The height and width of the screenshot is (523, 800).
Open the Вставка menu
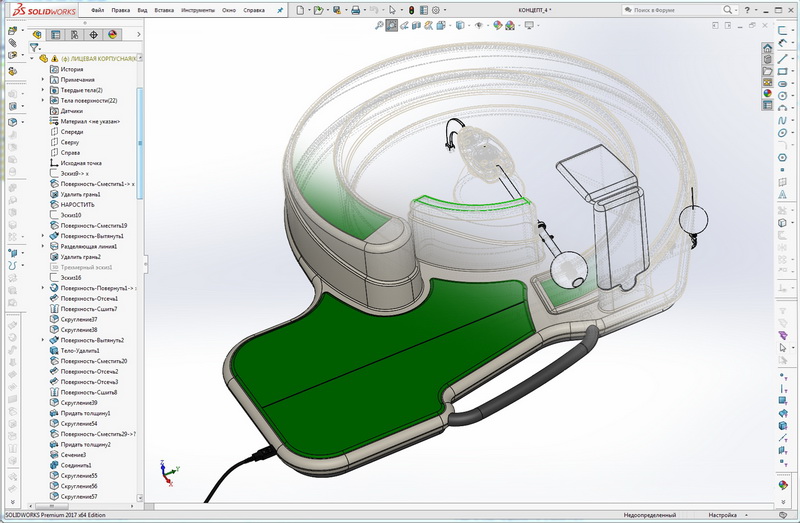click(163, 10)
